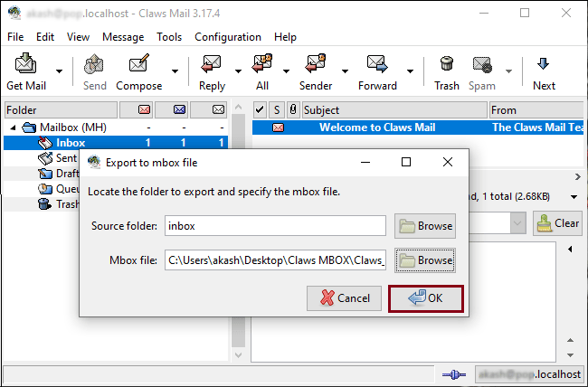Click the Send toolbar icon
588x387 pixels.
(x=94, y=64)
